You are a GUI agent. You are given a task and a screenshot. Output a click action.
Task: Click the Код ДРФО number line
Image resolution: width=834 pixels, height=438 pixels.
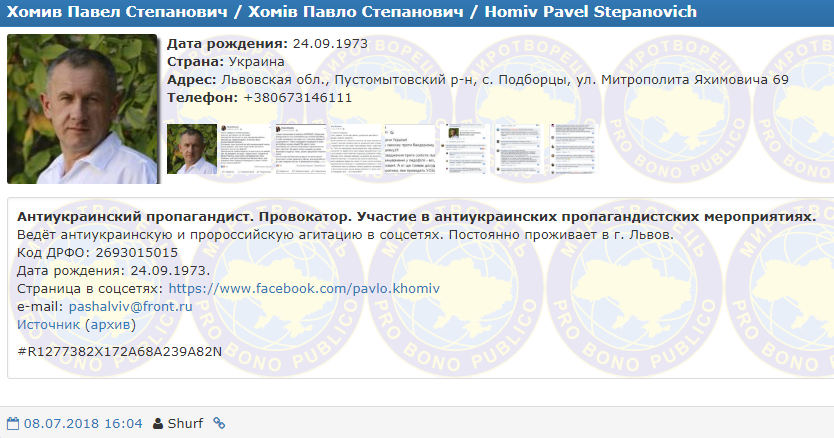pos(98,253)
